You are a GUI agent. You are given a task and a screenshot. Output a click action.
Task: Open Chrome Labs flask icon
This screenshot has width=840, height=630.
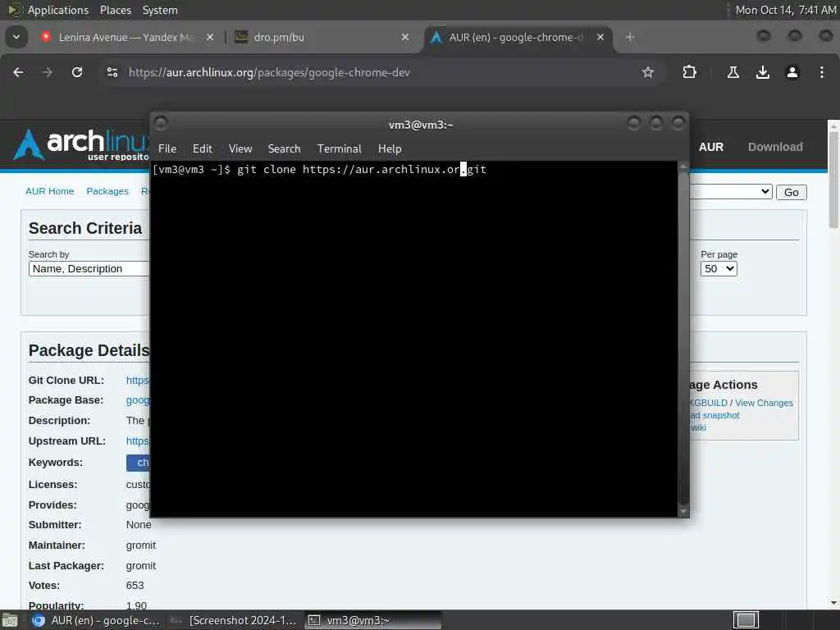[733, 72]
